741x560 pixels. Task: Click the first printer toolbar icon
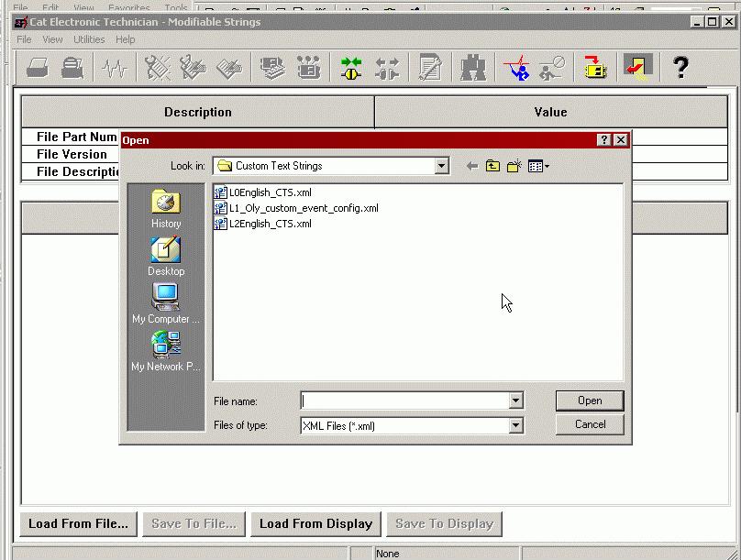(38, 68)
